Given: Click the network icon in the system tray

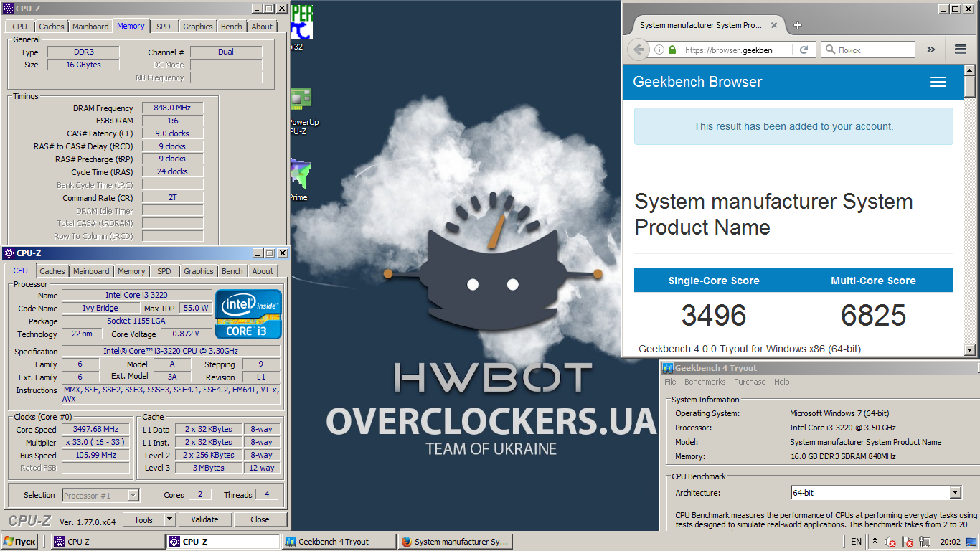Looking at the screenshot, I should click(x=925, y=542).
